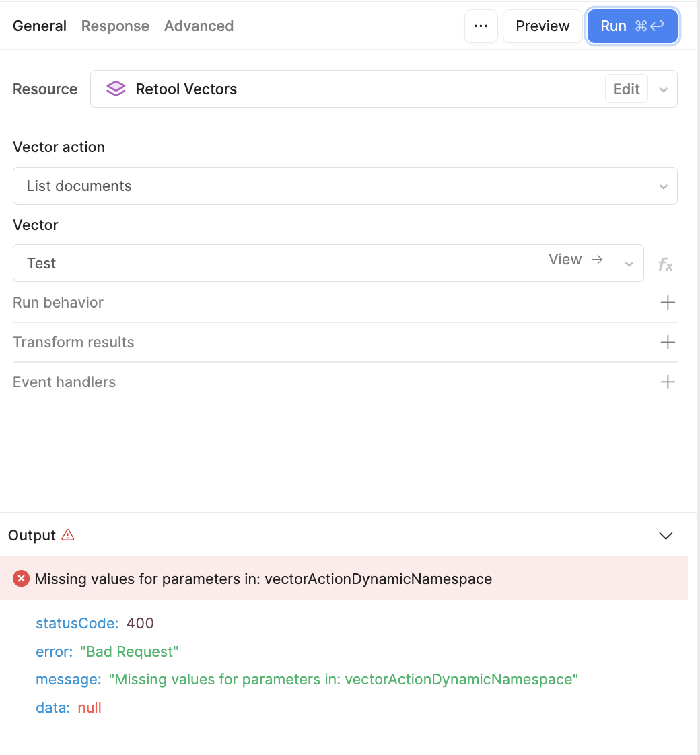700x755 pixels.
Task: Click the red error X icon
Action: coord(21,578)
